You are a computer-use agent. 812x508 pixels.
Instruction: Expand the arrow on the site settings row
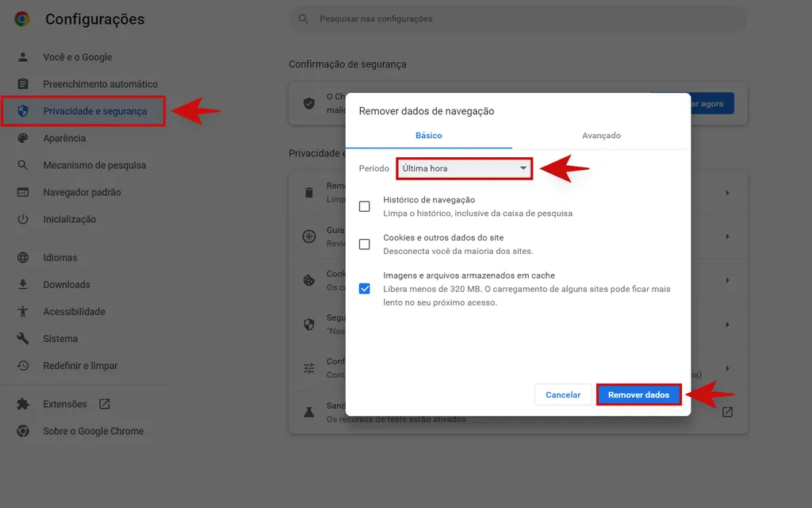pyautogui.click(x=728, y=368)
